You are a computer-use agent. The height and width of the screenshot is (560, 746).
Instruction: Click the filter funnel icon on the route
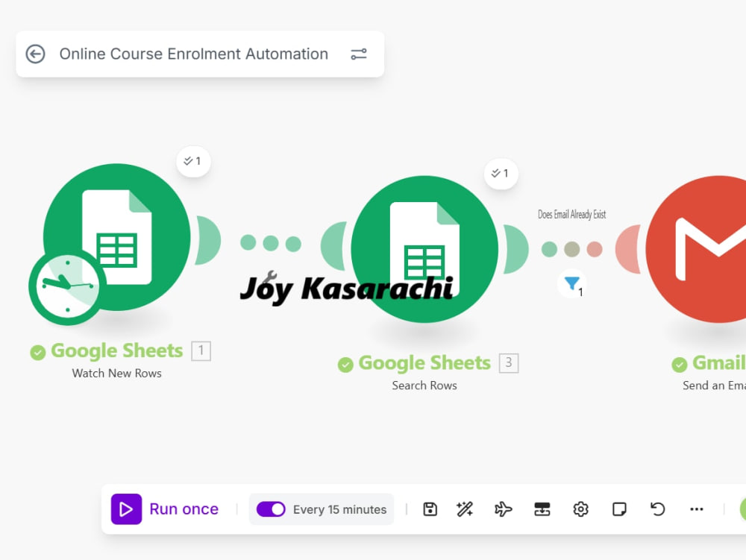572,284
